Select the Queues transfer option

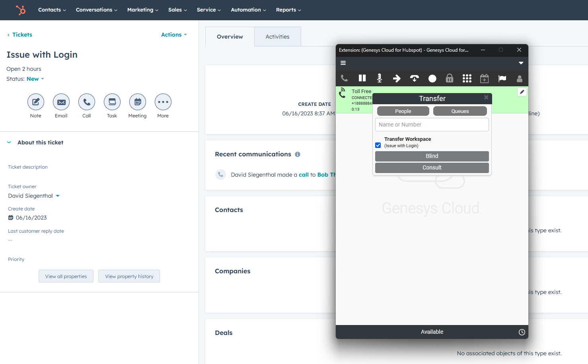coord(460,111)
